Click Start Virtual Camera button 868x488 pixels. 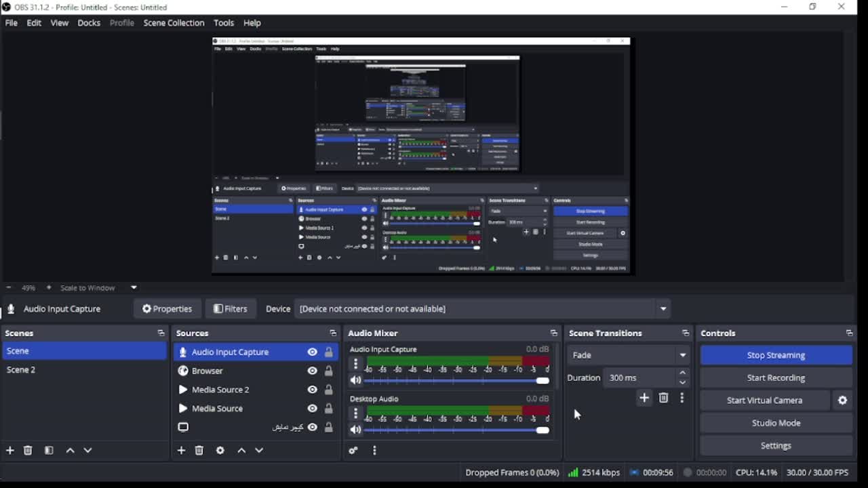[x=764, y=401]
